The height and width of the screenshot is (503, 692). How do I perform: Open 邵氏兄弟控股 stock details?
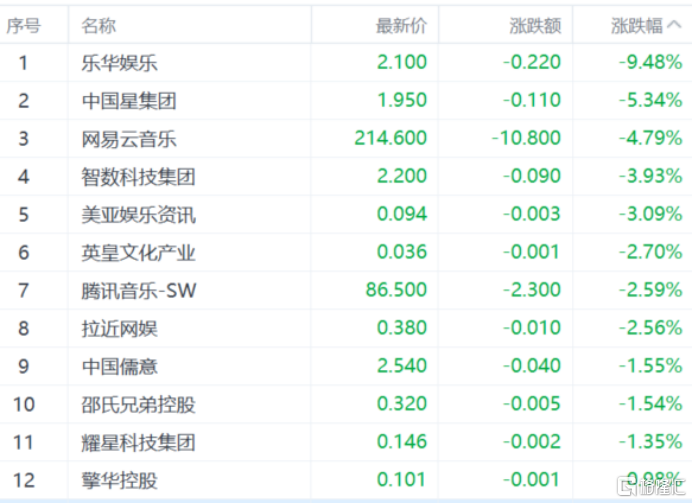[138, 404]
